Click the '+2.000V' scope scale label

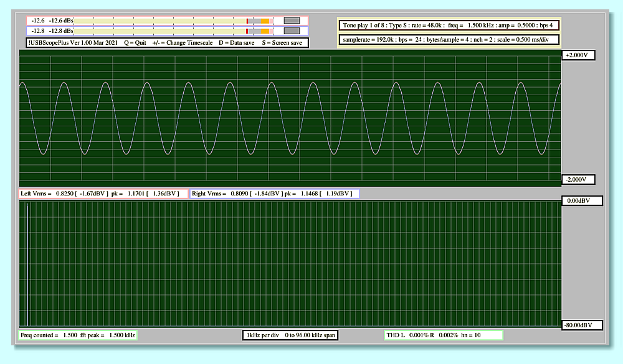[x=578, y=55]
